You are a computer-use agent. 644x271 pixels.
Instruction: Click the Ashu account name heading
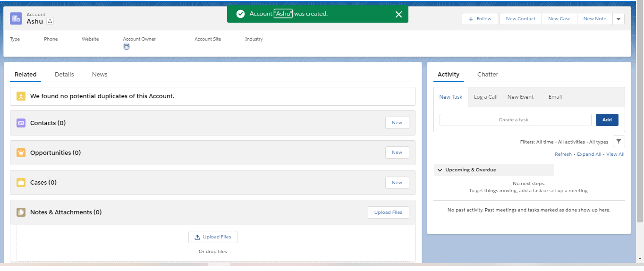point(35,21)
